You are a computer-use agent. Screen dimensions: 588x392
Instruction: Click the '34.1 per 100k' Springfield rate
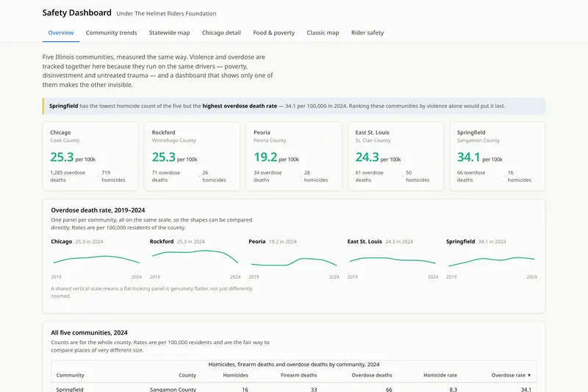(480, 157)
